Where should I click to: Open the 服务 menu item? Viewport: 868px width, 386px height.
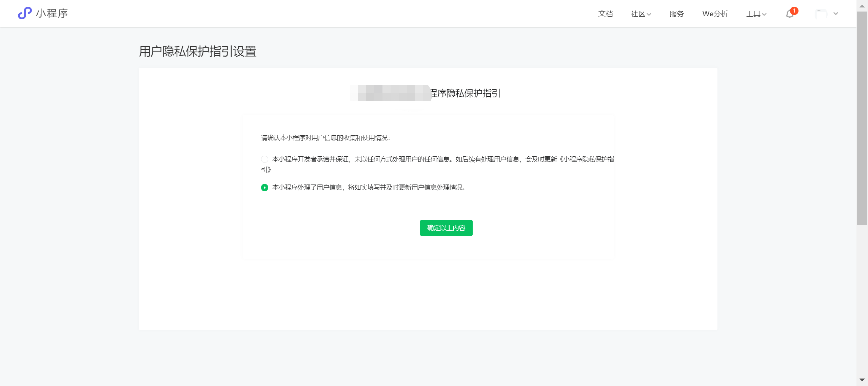pyautogui.click(x=676, y=14)
